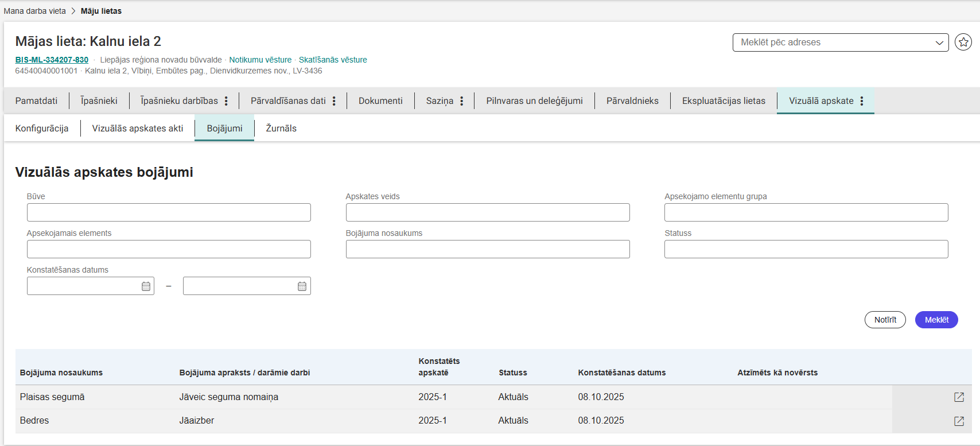
Task: Open Saziņa three-dot menu
Action: pyautogui.click(x=461, y=101)
